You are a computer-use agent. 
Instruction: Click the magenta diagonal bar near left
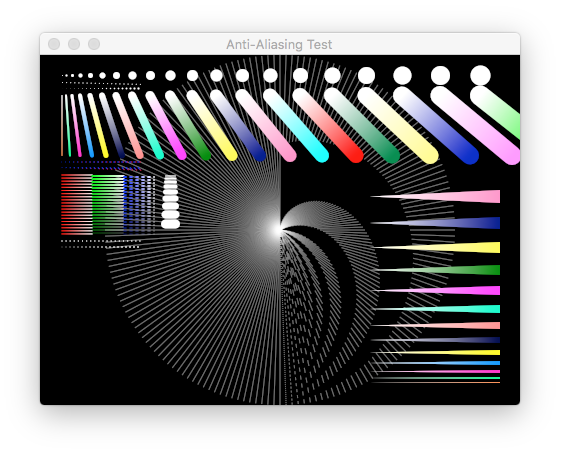click(166, 125)
